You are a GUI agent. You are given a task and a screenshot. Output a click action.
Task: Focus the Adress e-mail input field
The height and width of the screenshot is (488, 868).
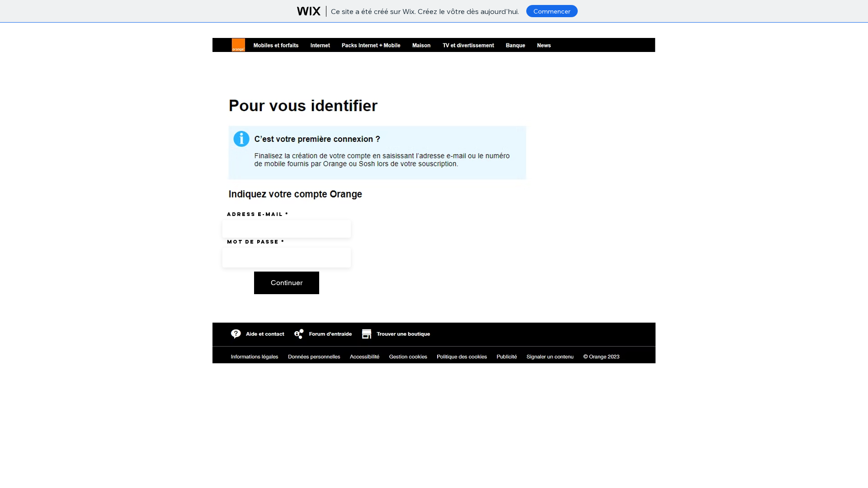pyautogui.click(x=287, y=229)
